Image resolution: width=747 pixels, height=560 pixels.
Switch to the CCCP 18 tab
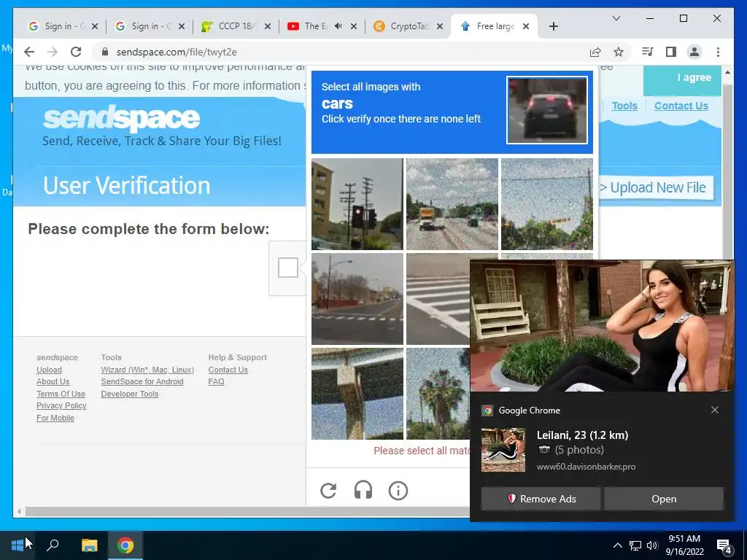[236, 26]
